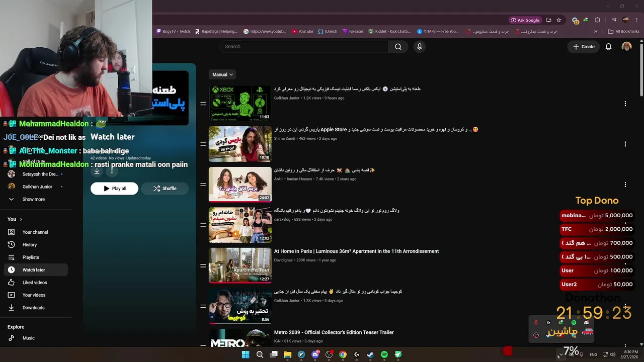Open Shima Zandi channel link
Viewport: 644px width, 362px height.
[x=285, y=138]
